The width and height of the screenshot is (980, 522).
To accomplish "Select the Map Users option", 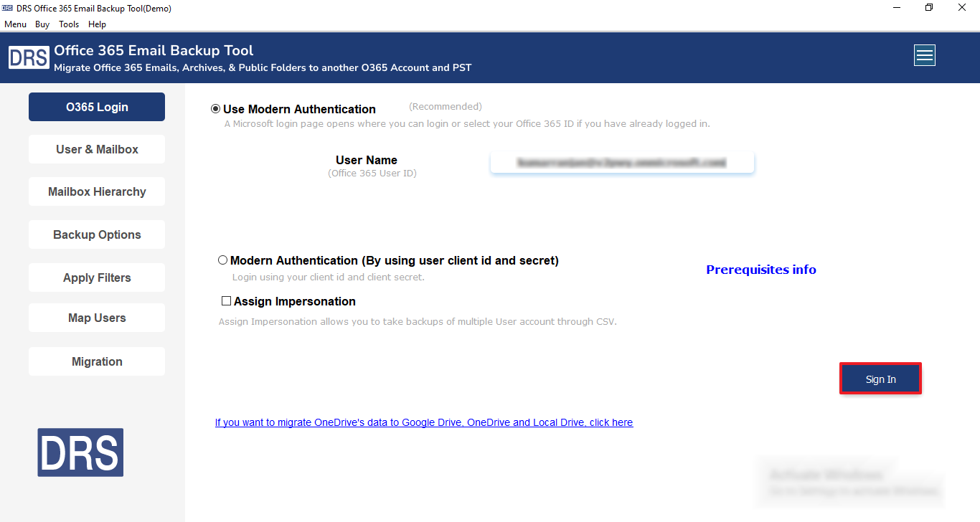I will [96, 318].
